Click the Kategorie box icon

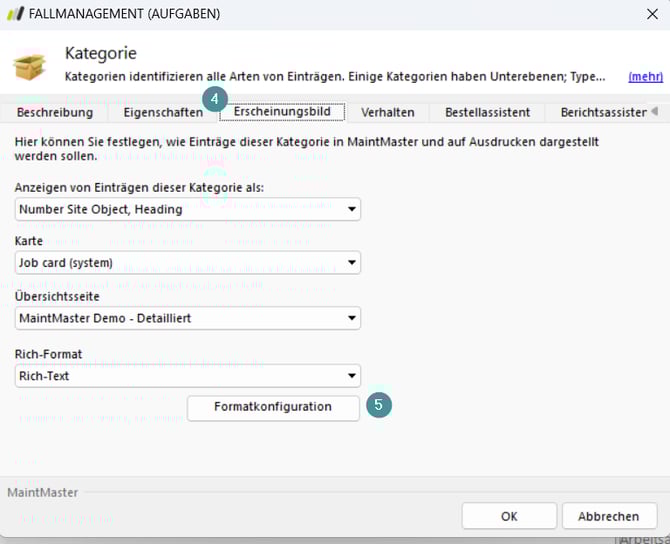coord(29,65)
